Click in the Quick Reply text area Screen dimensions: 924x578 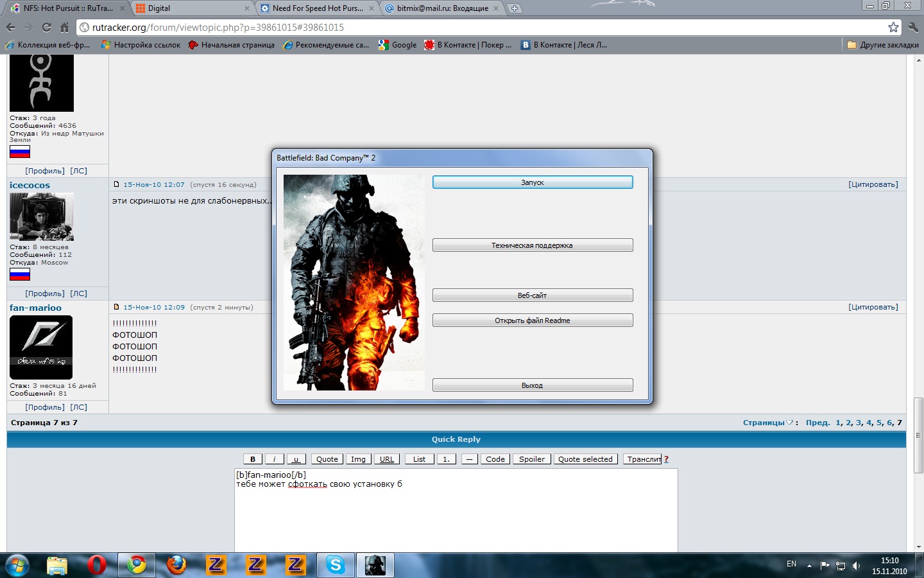(456, 511)
